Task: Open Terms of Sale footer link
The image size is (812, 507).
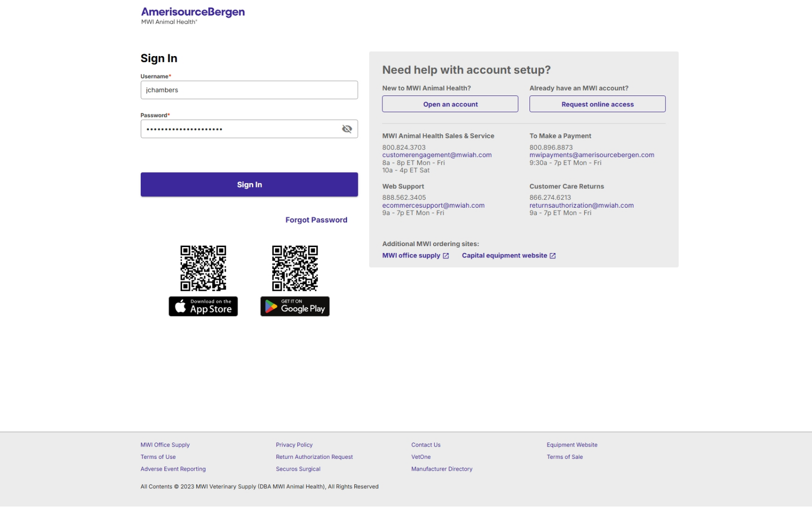Action: coord(564,457)
